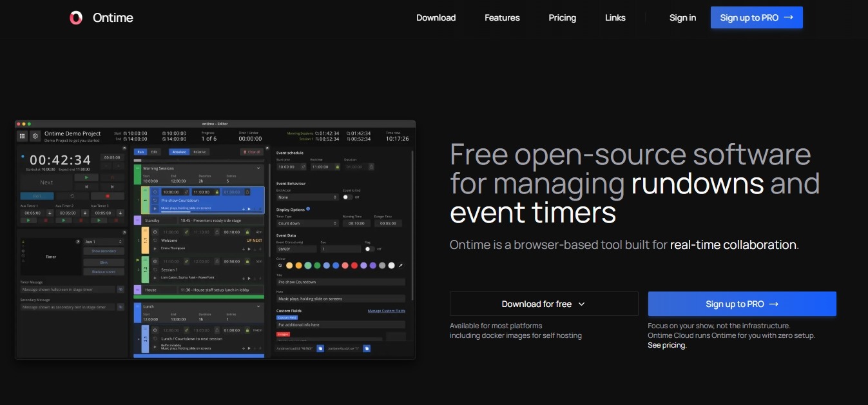Toggle the Flag switch in Event Data
Viewport: 868px width, 405px height.
click(369, 249)
